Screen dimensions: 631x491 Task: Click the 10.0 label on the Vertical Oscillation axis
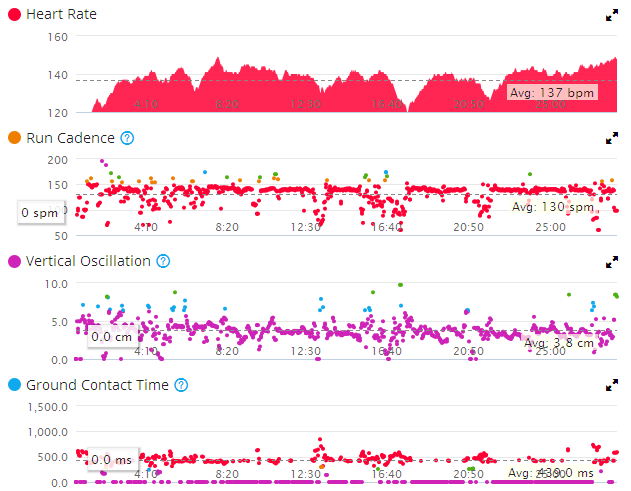click(x=56, y=284)
